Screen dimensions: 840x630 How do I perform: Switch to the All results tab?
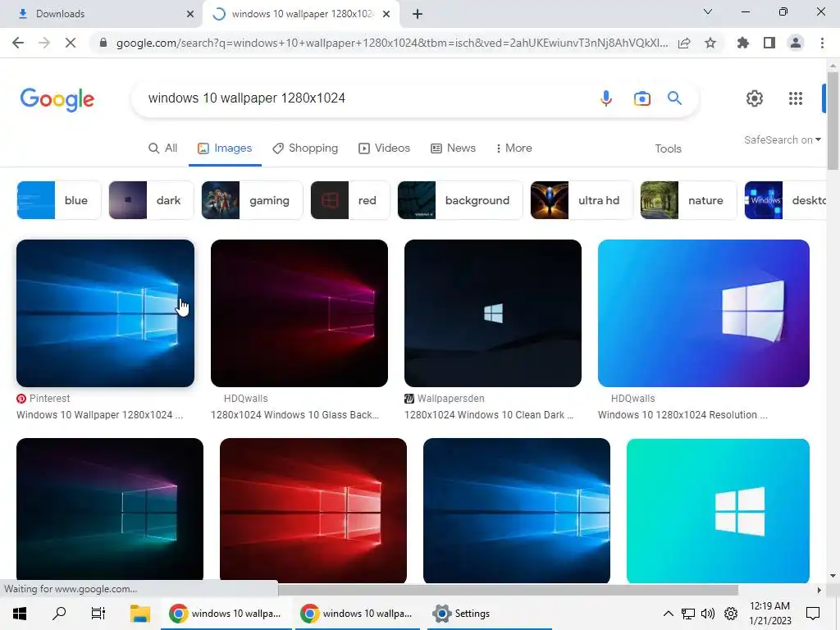[x=163, y=148]
